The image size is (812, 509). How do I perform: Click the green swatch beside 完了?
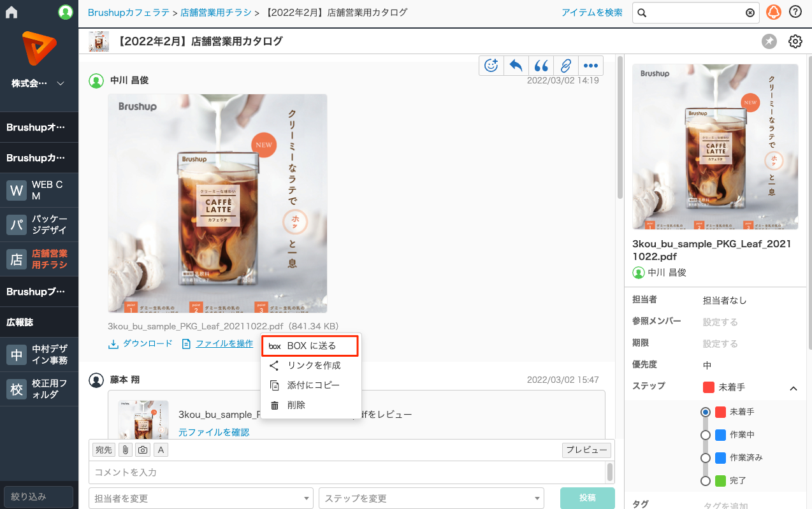[721, 481]
